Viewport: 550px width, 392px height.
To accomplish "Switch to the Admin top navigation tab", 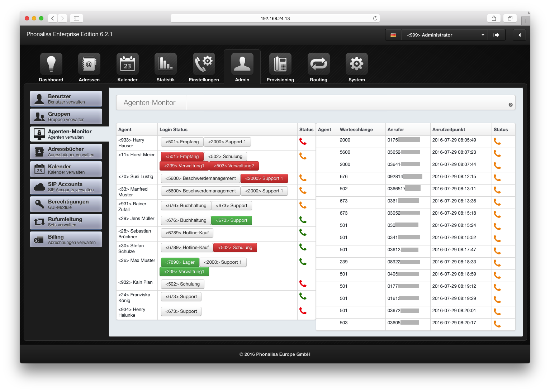I will [x=242, y=67].
